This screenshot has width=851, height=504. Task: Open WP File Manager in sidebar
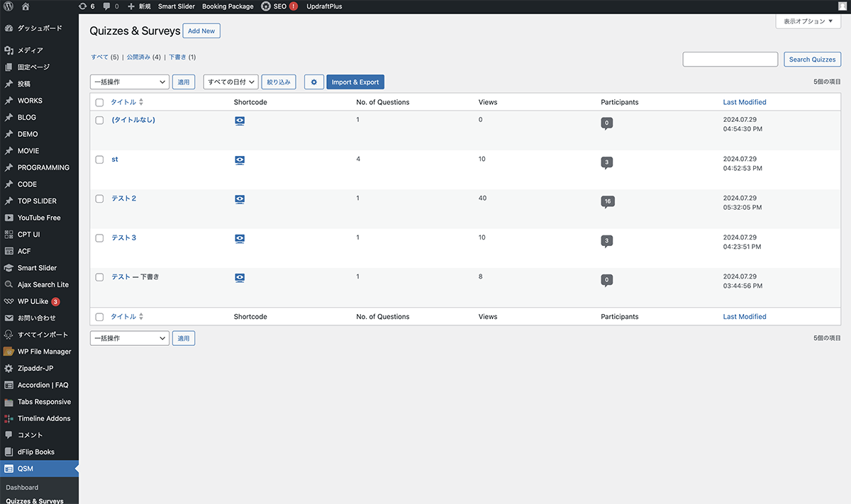click(x=44, y=352)
